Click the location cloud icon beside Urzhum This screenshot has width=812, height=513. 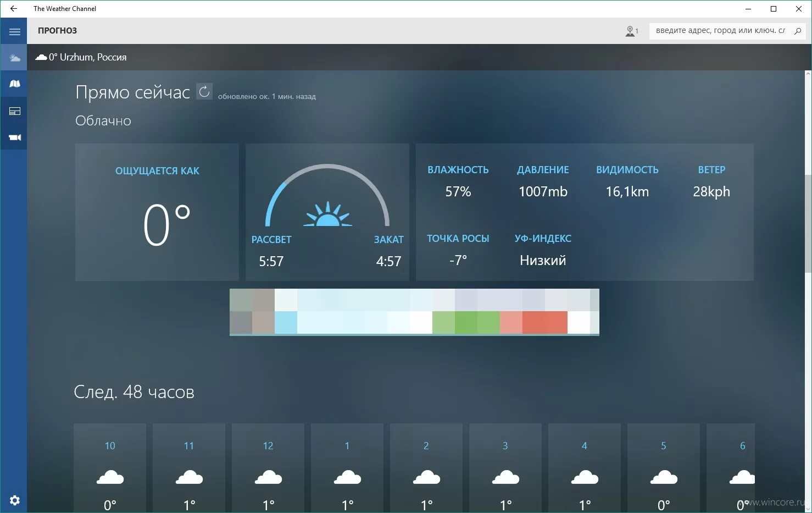[41, 57]
